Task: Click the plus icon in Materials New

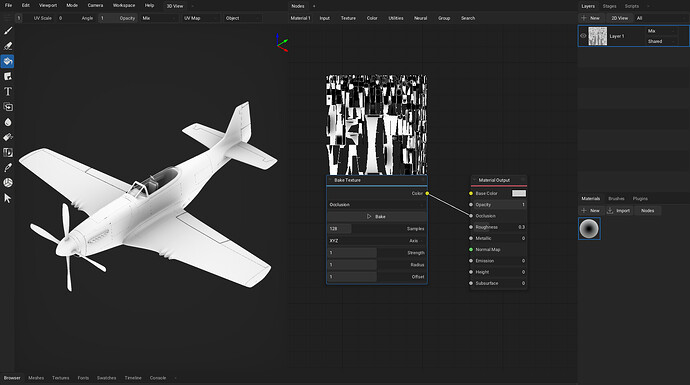Action: click(584, 211)
